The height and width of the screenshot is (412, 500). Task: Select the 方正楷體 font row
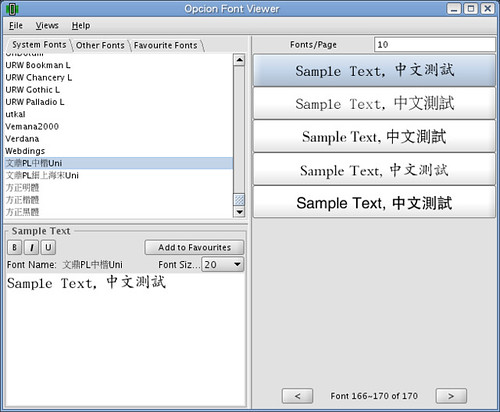[x=119, y=200]
